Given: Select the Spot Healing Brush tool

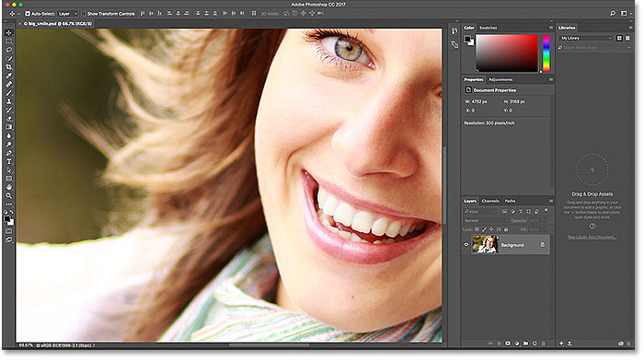Looking at the screenshot, I should [x=9, y=85].
